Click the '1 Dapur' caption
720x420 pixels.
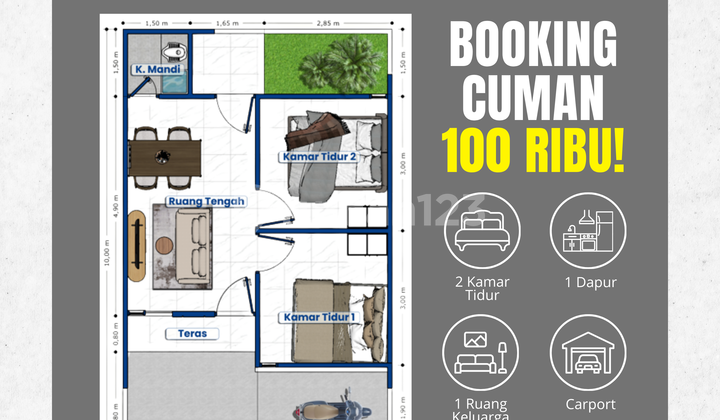[591, 282]
